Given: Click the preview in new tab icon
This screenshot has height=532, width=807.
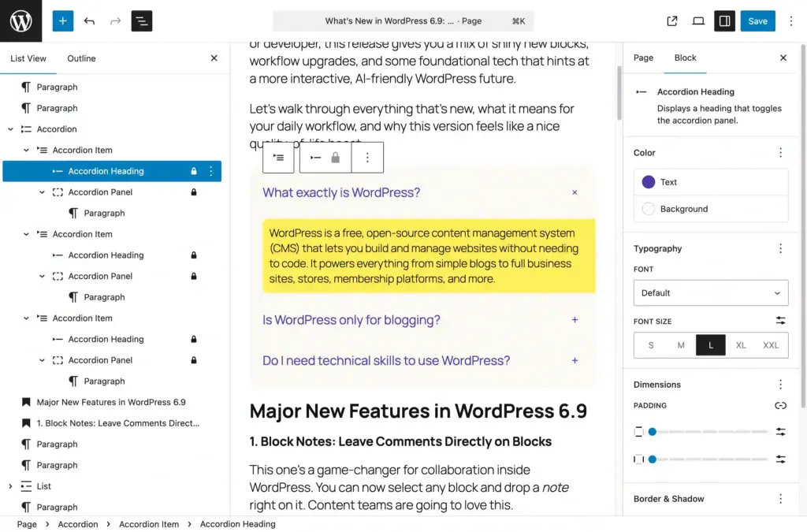Looking at the screenshot, I should [x=671, y=20].
